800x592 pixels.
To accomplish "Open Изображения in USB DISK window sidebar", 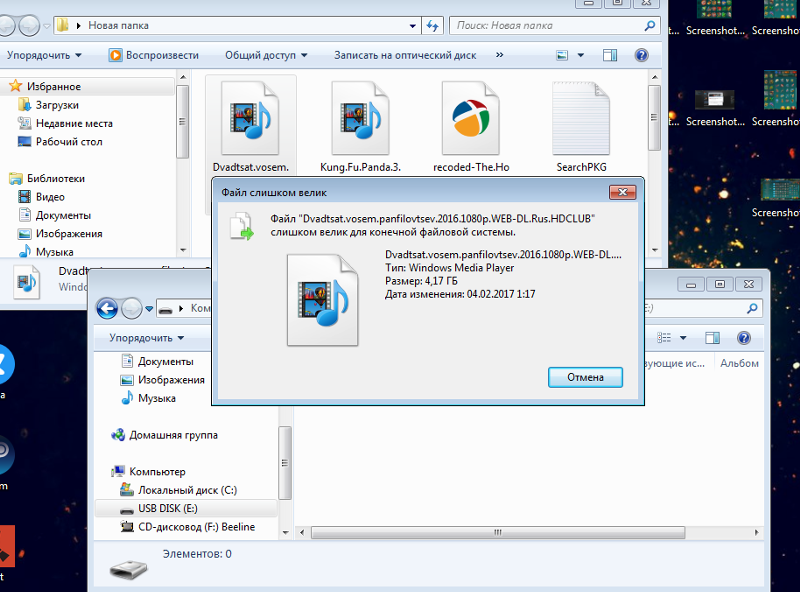I will click(x=171, y=380).
